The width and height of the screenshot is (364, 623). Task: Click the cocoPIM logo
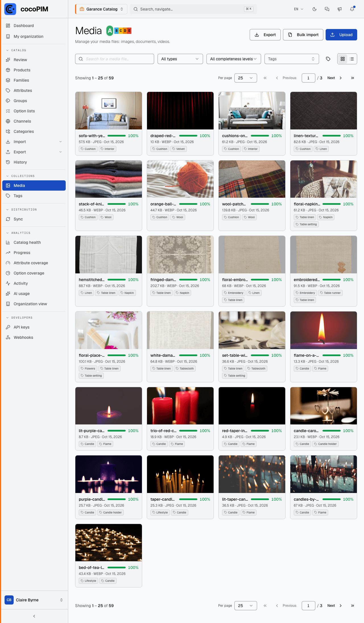(26, 9)
